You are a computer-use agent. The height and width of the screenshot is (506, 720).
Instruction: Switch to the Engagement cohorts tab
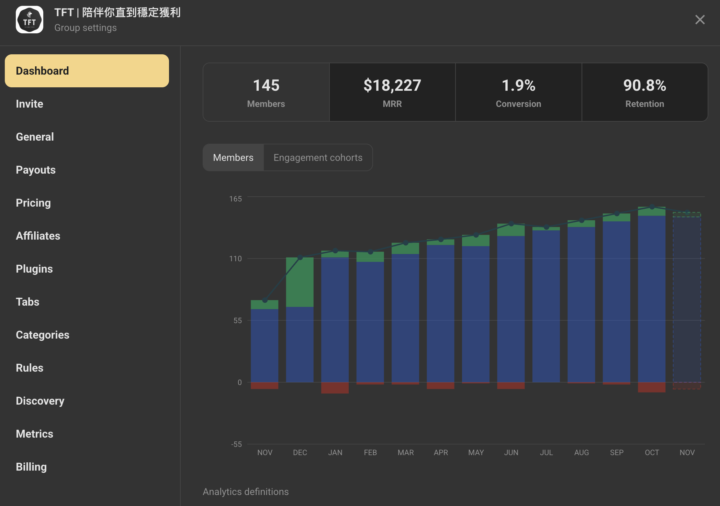pos(318,158)
